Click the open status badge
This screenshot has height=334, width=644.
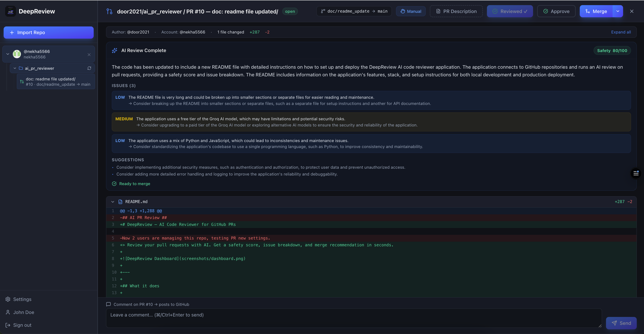[x=290, y=12]
